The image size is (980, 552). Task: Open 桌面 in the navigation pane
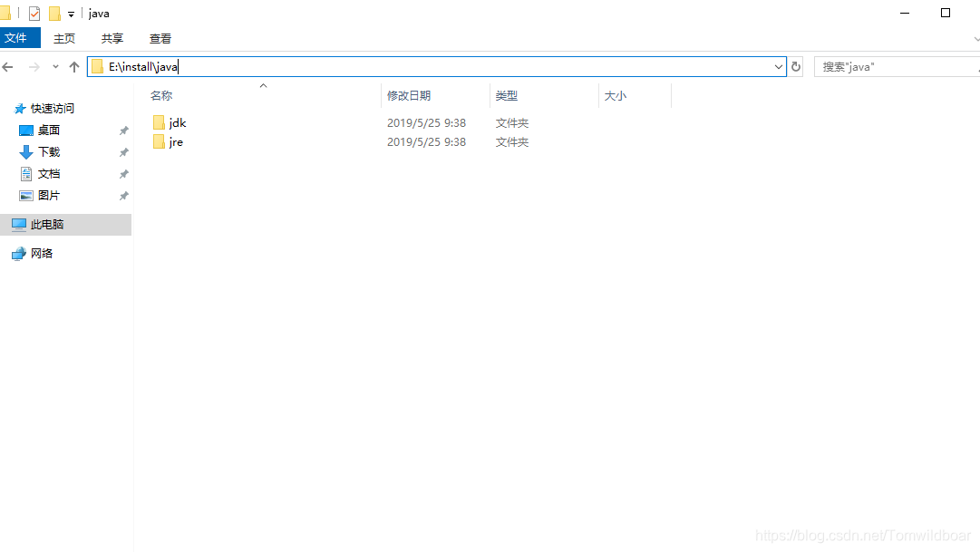point(49,130)
